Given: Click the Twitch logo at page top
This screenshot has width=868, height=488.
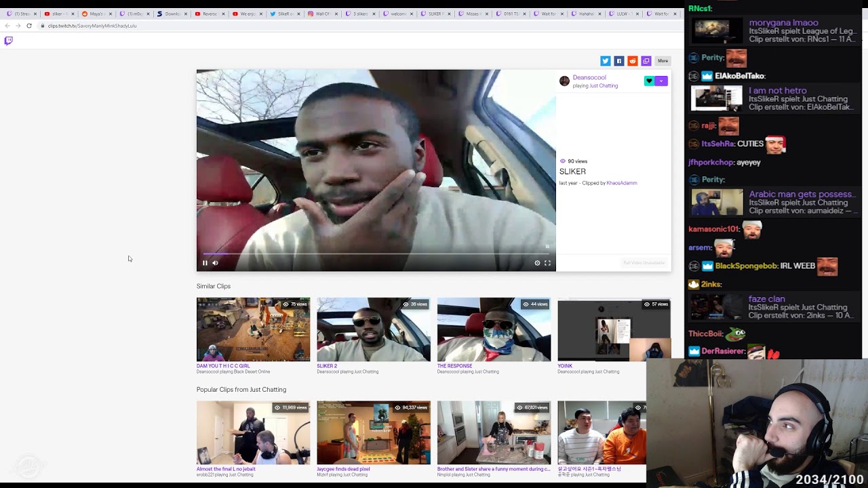Looking at the screenshot, I should click(x=8, y=41).
